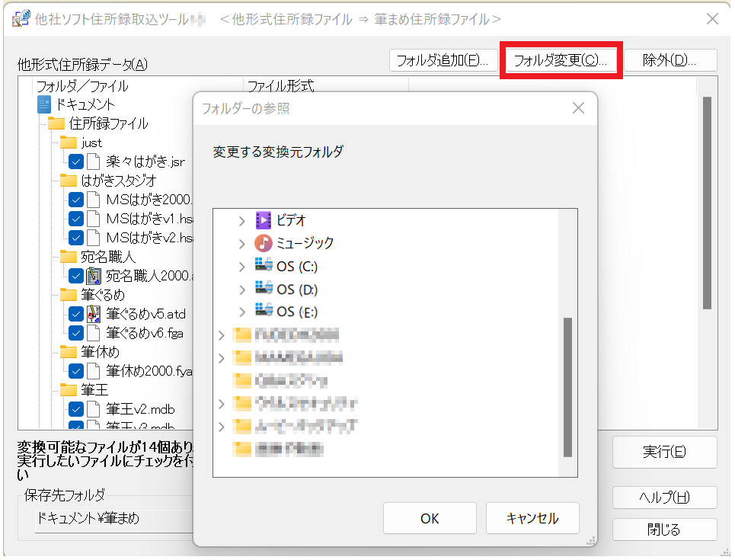This screenshot has height=560, width=735.
Task: Expand the ミュージック folder node
Action: tap(242, 244)
